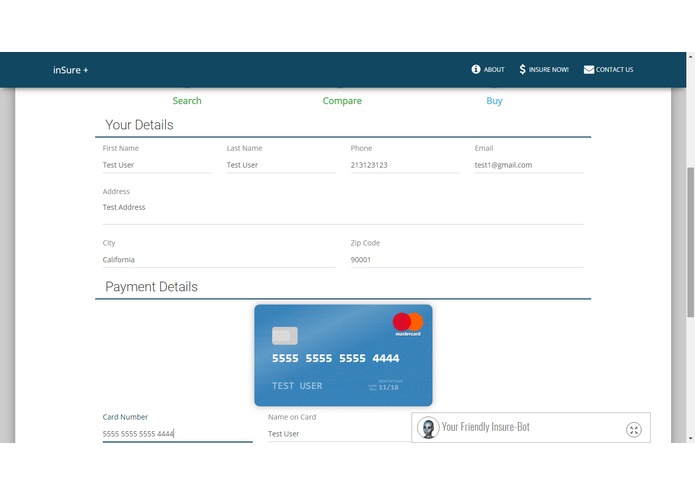Click the Your Details heading

click(139, 125)
